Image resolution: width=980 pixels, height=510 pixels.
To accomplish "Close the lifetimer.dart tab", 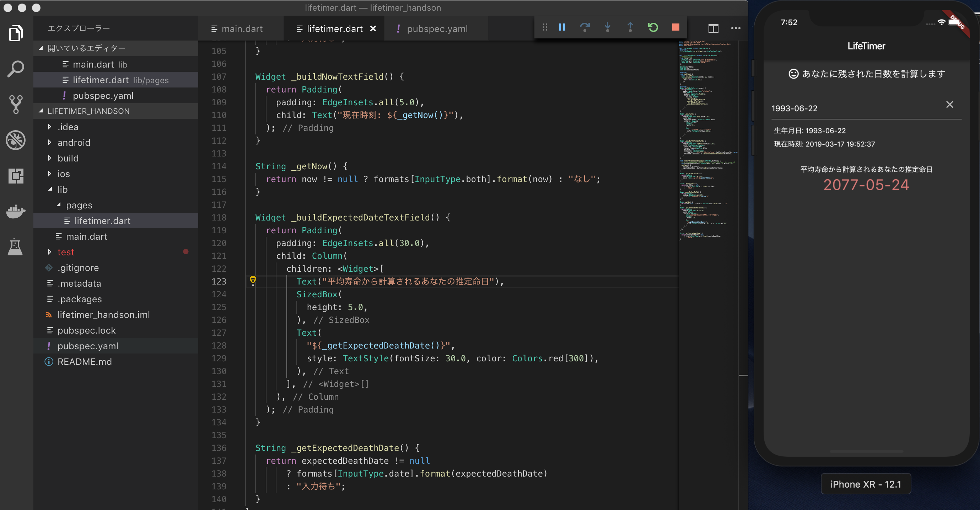I will 373,28.
